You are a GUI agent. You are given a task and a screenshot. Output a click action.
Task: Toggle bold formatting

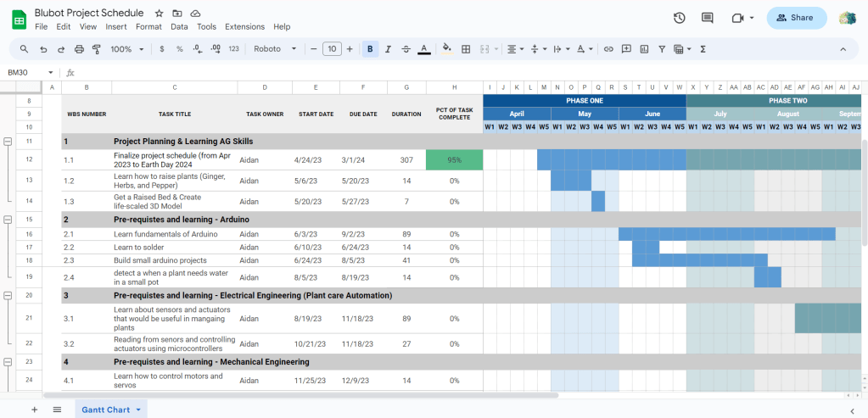point(370,49)
